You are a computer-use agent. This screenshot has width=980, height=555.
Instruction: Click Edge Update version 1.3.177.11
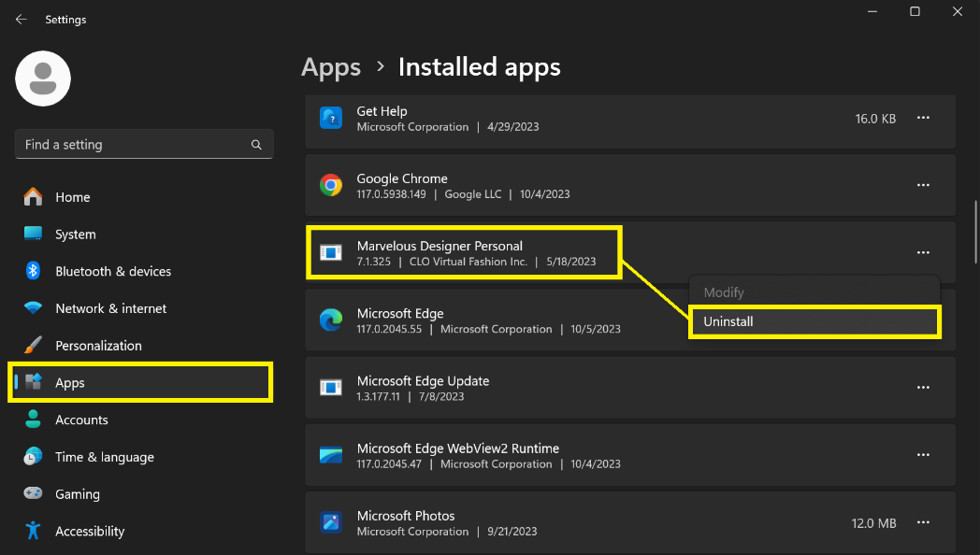click(x=378, y=396)
